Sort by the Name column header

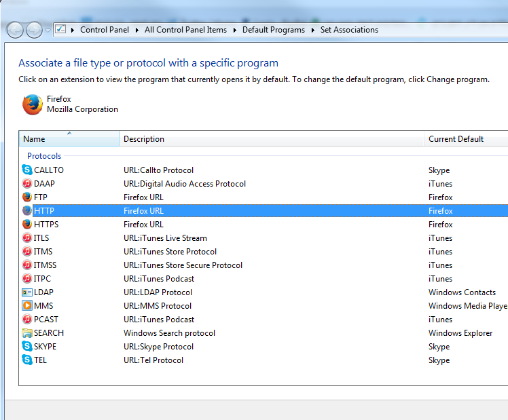[x=69, y=139]
